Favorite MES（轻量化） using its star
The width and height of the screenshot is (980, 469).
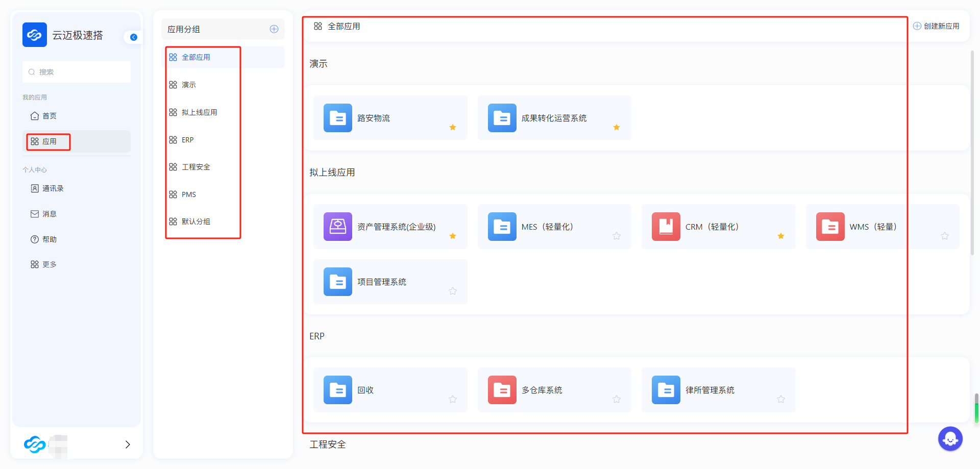[617, 236]
